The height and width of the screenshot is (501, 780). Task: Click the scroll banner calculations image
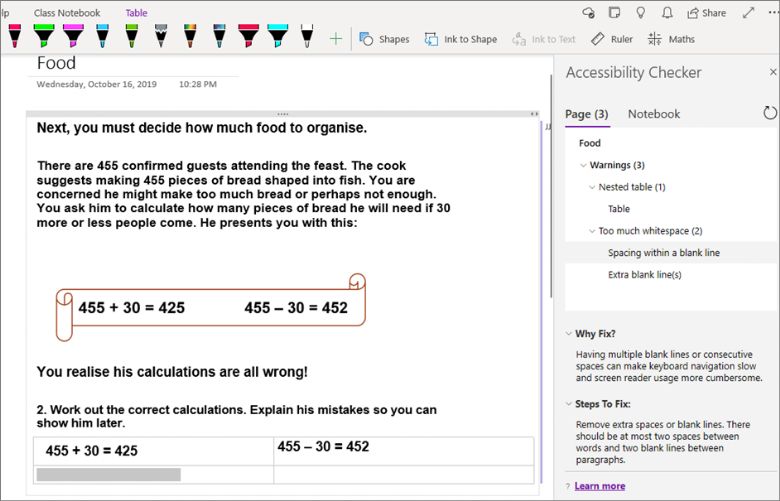[x=211, y=307]
